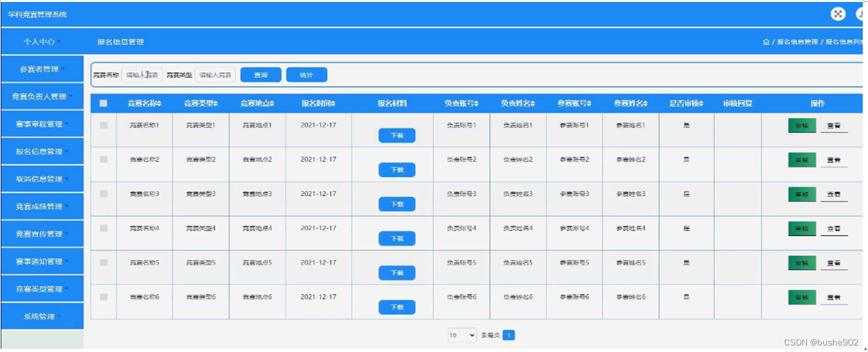The image size is (868, 352).
Task: Open the 竞赛类型管理 sidebar item
Action: [42, 289]
